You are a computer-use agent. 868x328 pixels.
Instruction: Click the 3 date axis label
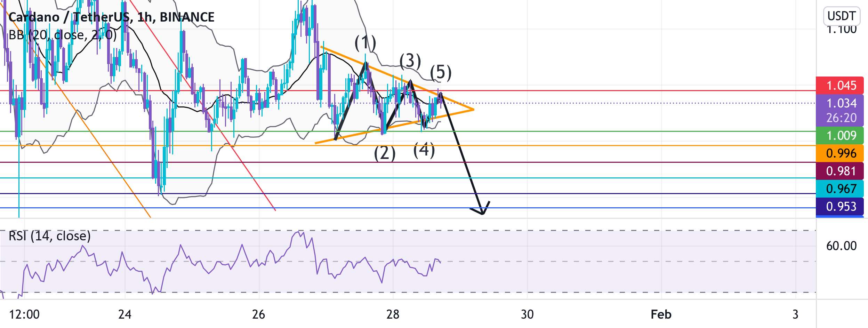click(795, 314)
